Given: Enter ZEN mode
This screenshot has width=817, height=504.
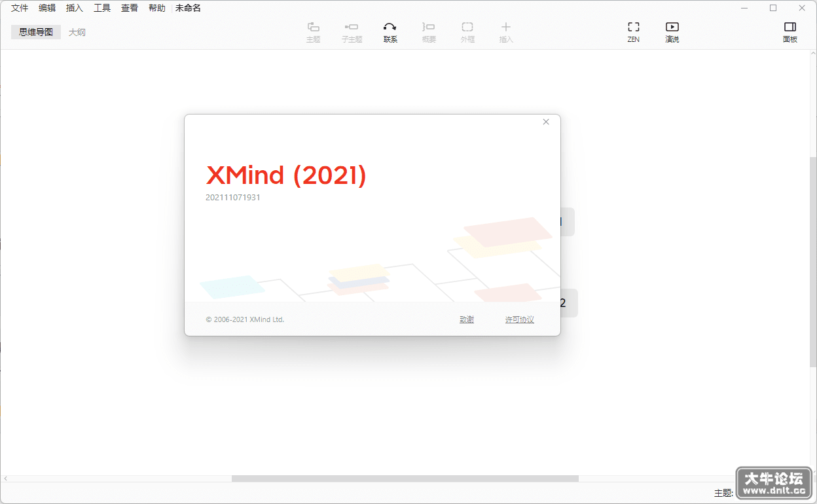Looking at the screenshot, I should pyautogui.click(x=634, y=32).
